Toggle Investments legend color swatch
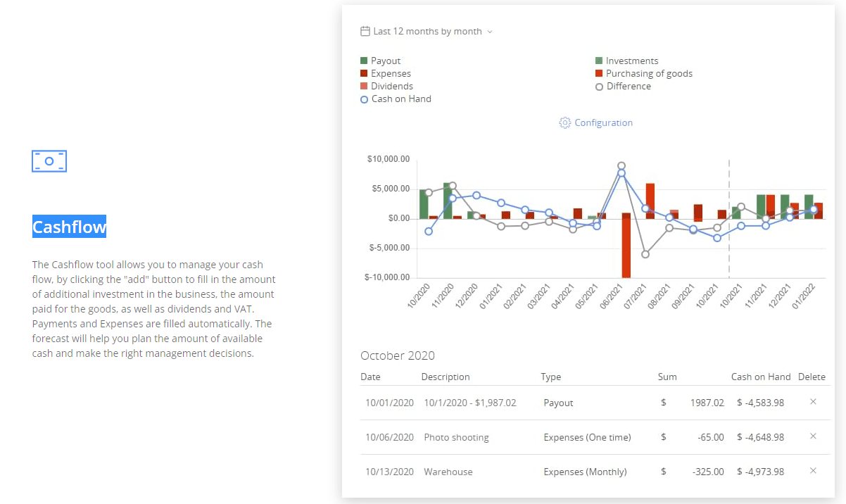The width and height of the screenshot is (846, 504). click(x=599, y=61)
